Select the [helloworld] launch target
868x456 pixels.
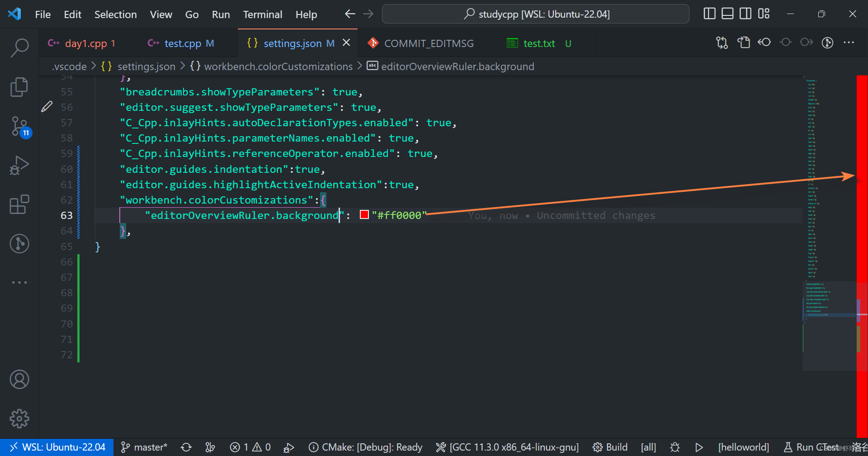[743, 447]
